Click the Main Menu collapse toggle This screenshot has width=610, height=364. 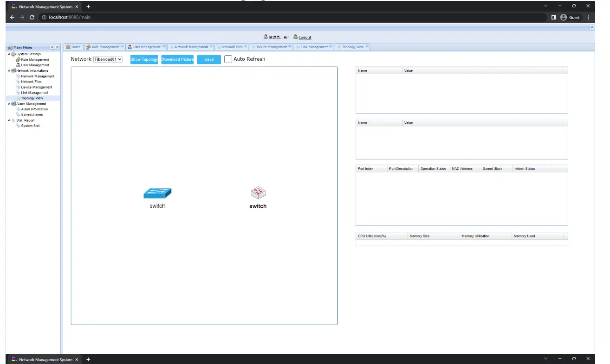tap(52, 47)
